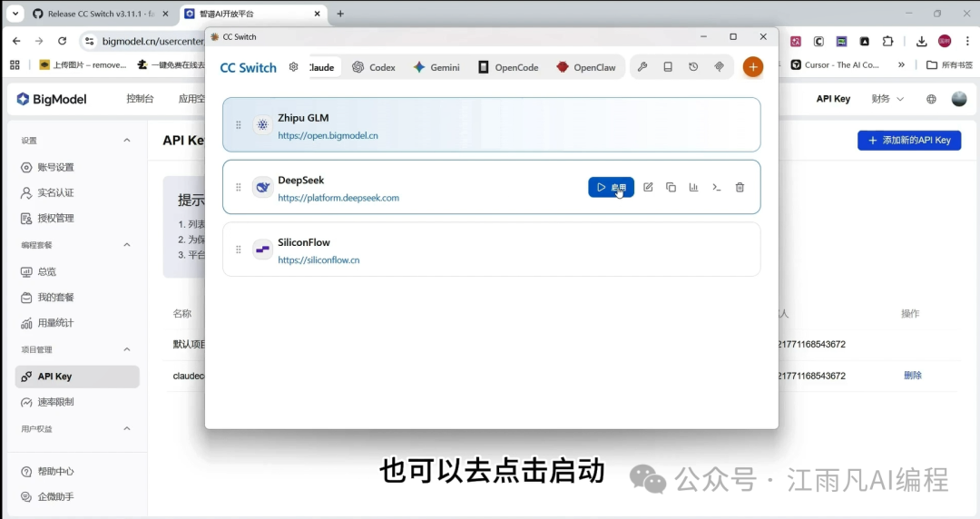Click API Key in BigModel top header
The height and width of the screenshot is (519, 980).
pos(833,99)
